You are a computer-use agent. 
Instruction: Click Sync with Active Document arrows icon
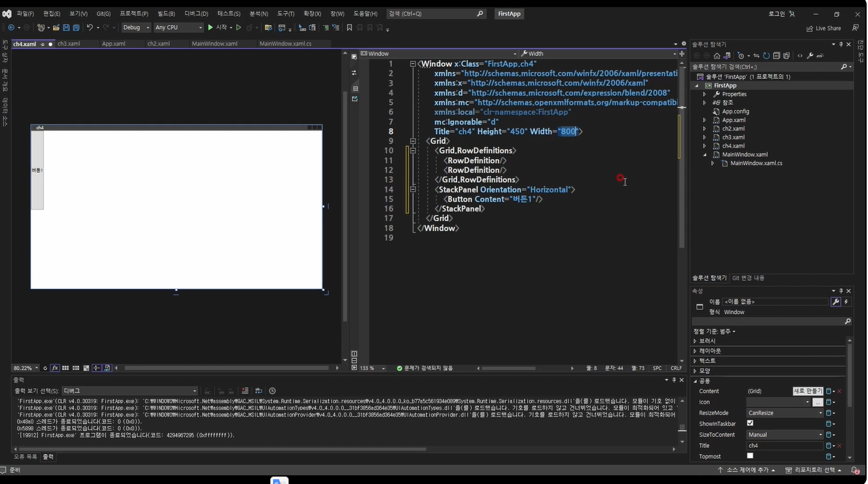pos(757,56)
